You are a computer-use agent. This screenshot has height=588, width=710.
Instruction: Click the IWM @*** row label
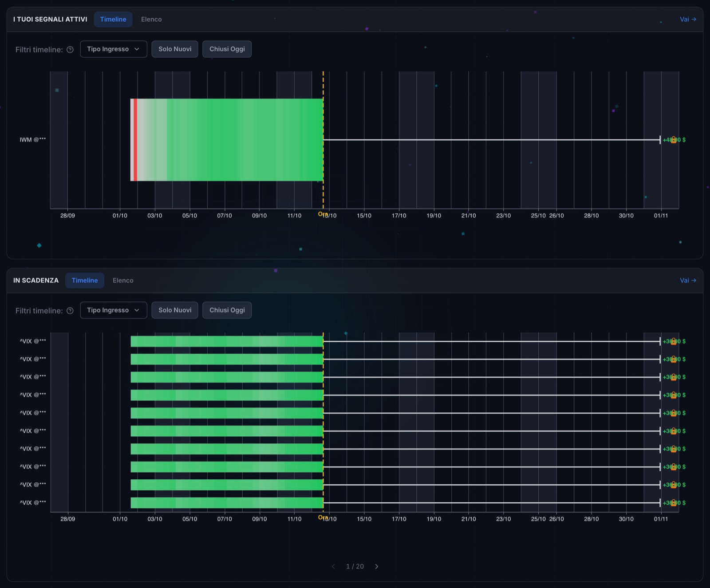tap(33, 140)
